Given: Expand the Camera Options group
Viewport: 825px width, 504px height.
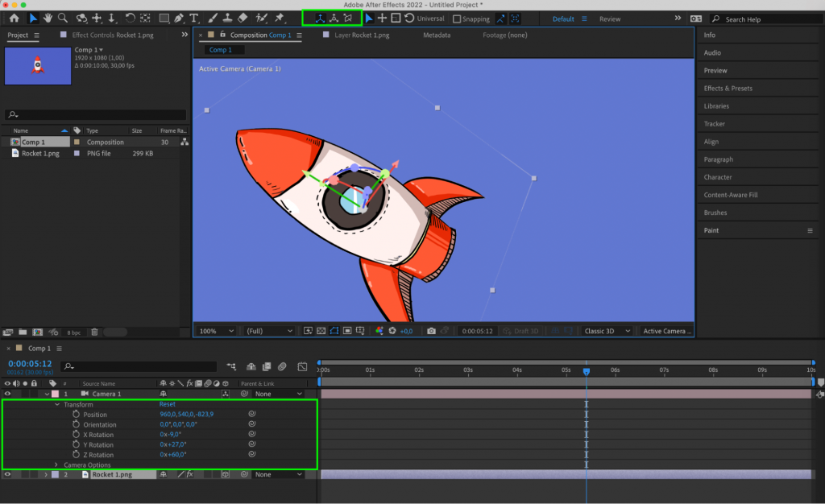Looking at the screenshot, I should [56, 465].
